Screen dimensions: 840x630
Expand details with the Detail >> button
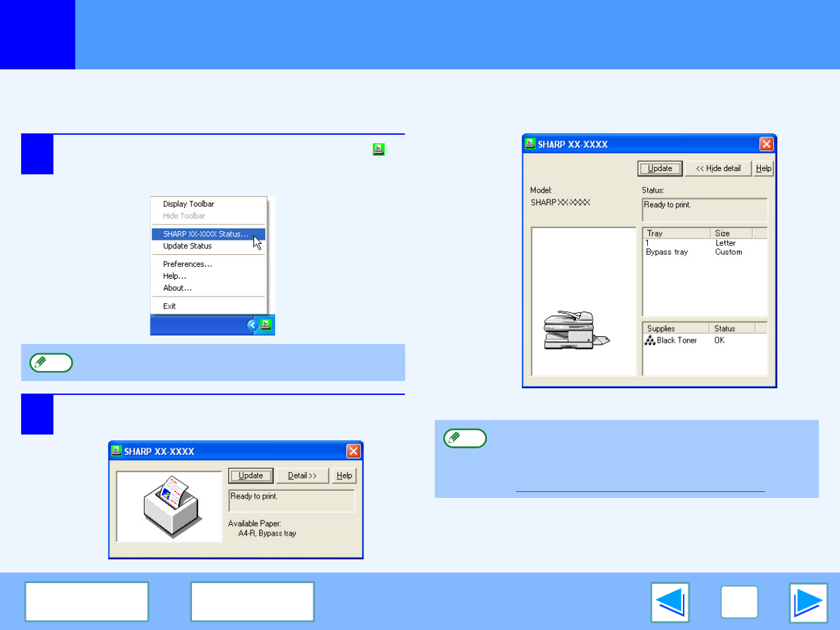302,475
